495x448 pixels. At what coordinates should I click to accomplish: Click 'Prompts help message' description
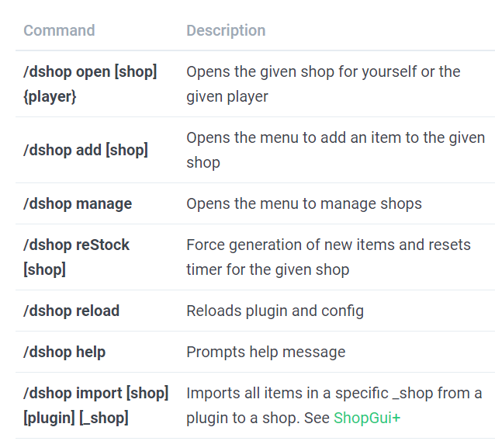click(265, 352)
